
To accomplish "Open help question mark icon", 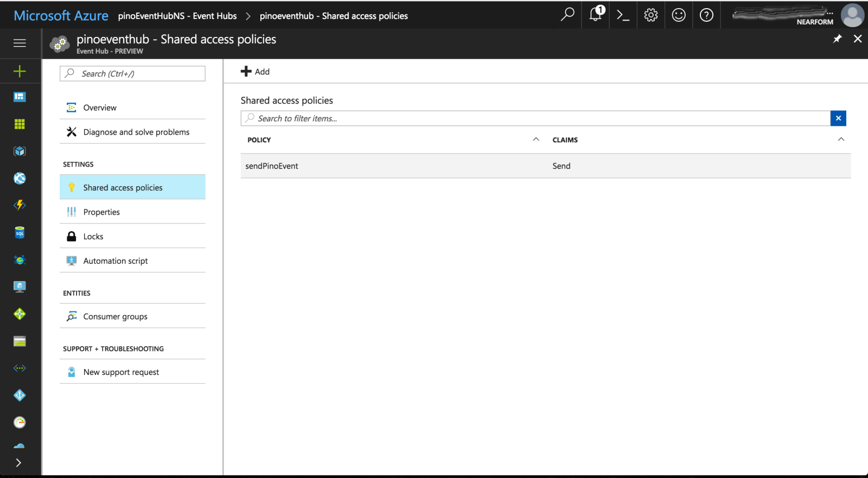I will 706,15.
